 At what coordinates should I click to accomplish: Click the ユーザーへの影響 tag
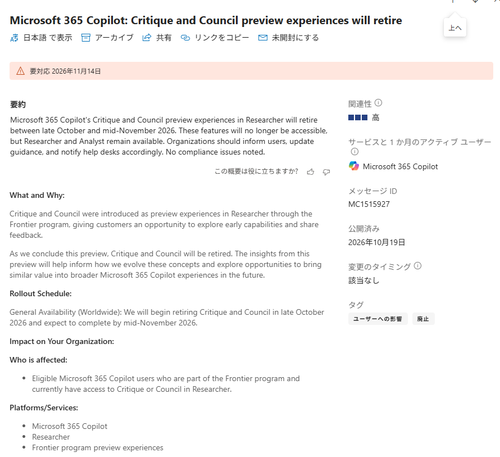(x=378, y=319)
